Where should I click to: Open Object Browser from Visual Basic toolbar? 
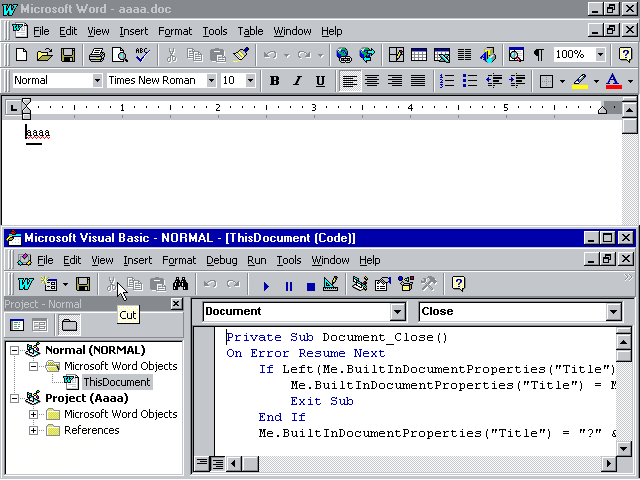[x=406, y=284]
